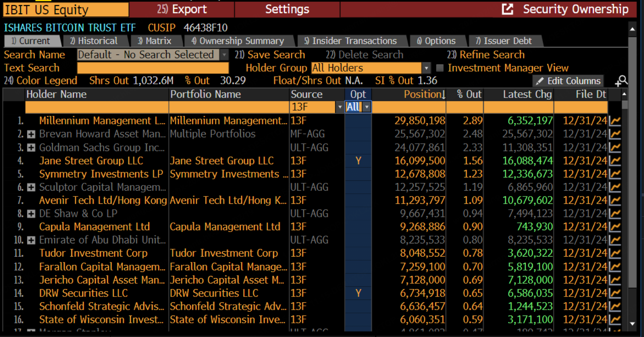Click the chart icon for Avenir Tech Ltd
This screenshot has width=644, height=337.
tap(615, 200)
